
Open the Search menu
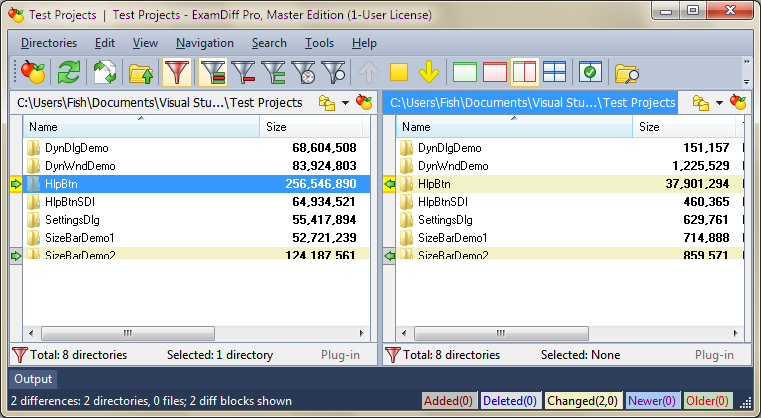(x=269, y=43)
